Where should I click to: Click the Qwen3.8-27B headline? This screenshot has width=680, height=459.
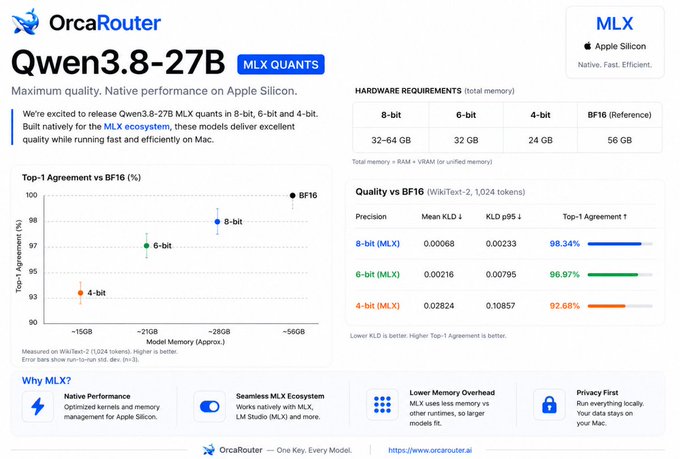[118, 62]
